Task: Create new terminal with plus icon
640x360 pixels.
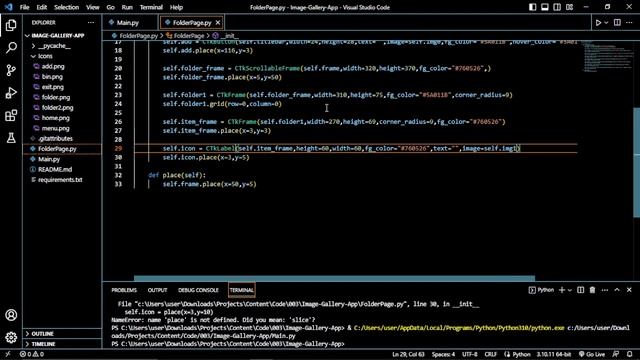Action: 562,290
